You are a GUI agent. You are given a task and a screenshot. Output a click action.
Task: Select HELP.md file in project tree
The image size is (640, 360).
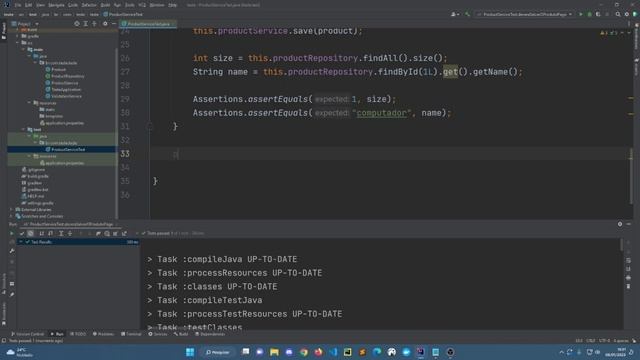pyautogui.click(x=33, y=196)
